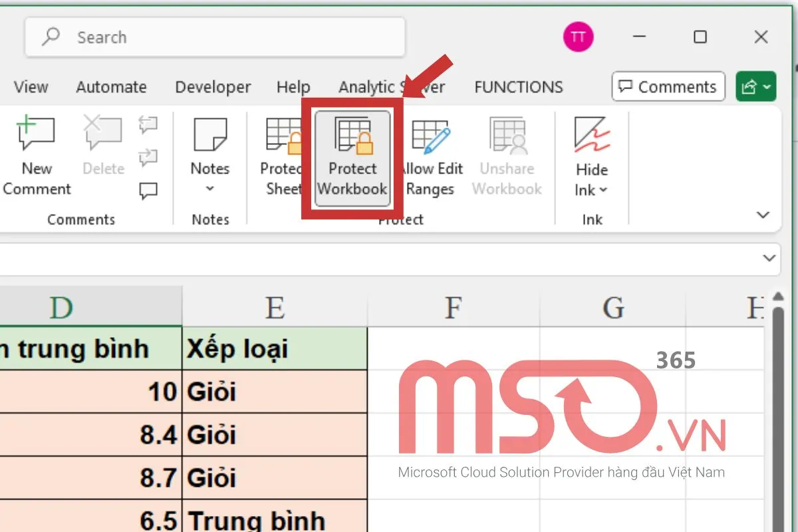Open the Hide Ink dropdown arrow

tap(602, 190)
